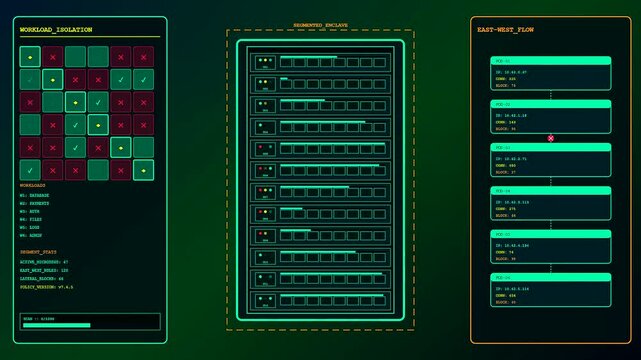641x360 pixels.
Task: Click the red X cell in row 5, column 4
Action: [x=98, y=148]
